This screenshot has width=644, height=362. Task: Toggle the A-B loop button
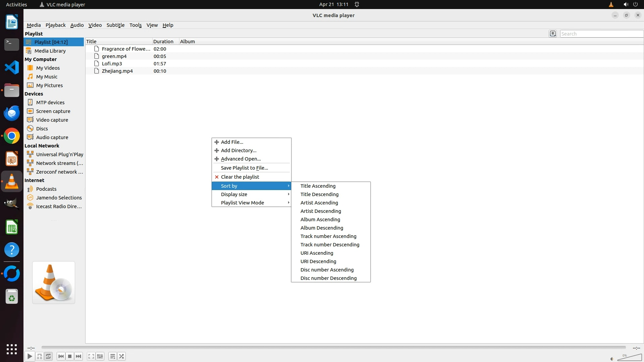tap(40, 356)
